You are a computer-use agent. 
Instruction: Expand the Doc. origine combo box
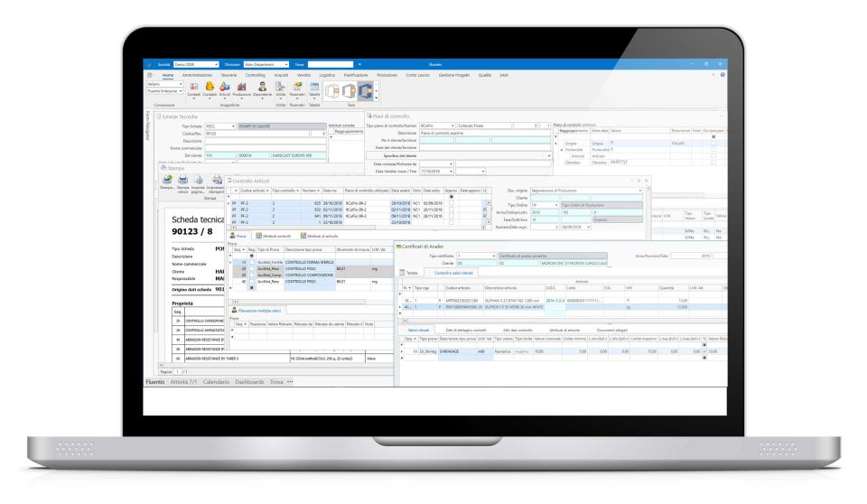pos(586,191)
